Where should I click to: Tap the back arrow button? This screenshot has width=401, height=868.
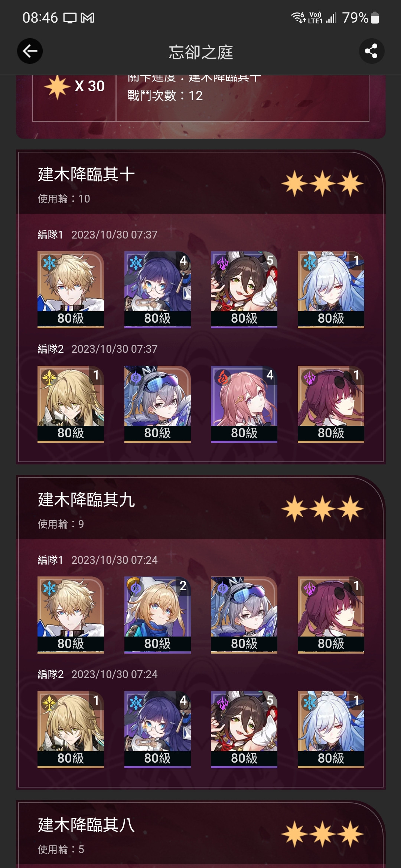30,51
